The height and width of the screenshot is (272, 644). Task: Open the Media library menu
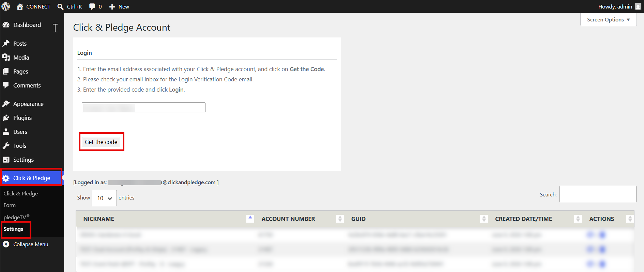21,58
